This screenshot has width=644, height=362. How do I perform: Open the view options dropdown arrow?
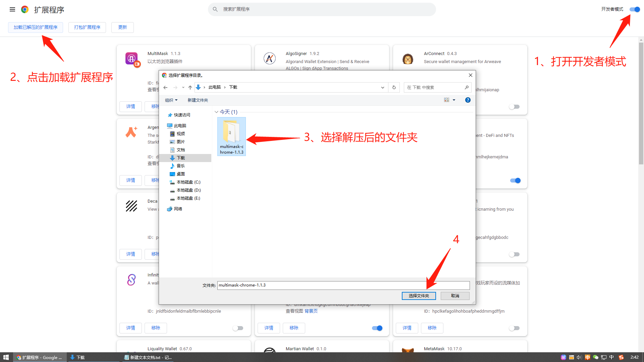coord(454,100)
